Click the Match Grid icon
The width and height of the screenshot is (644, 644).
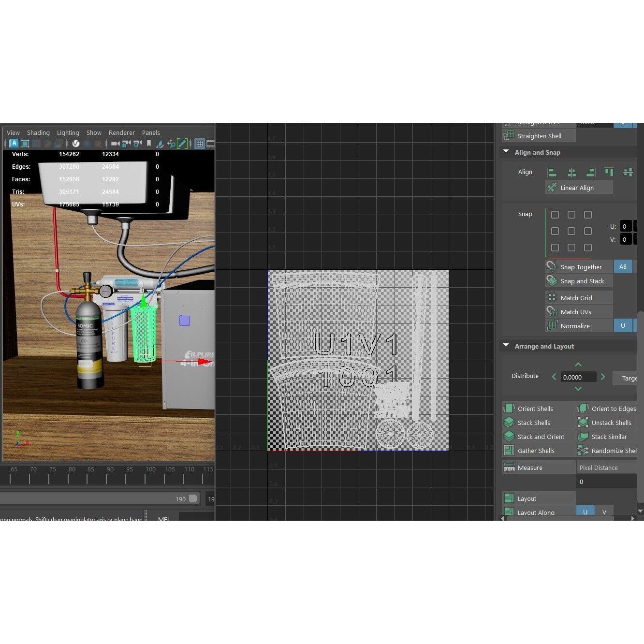552,297
